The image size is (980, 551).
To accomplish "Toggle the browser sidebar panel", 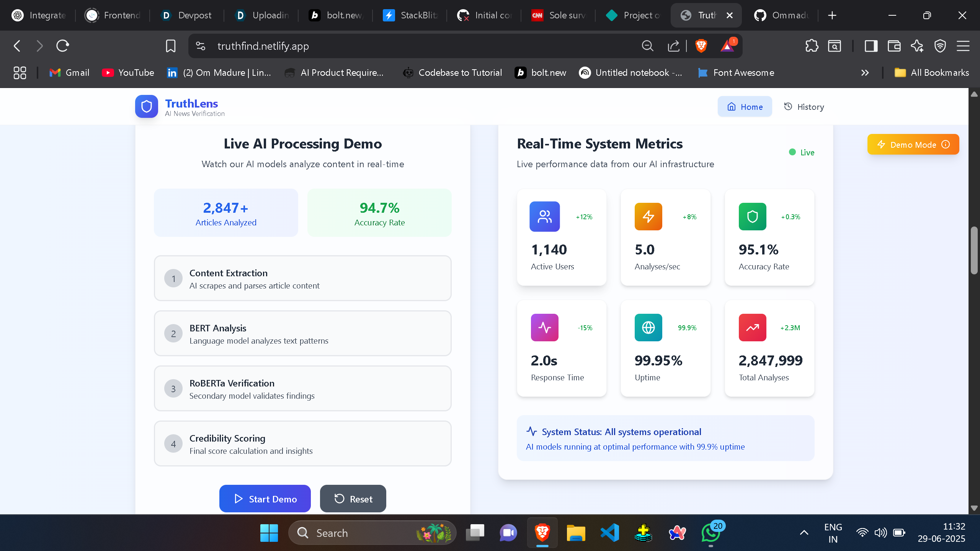I will pos(871,46).
